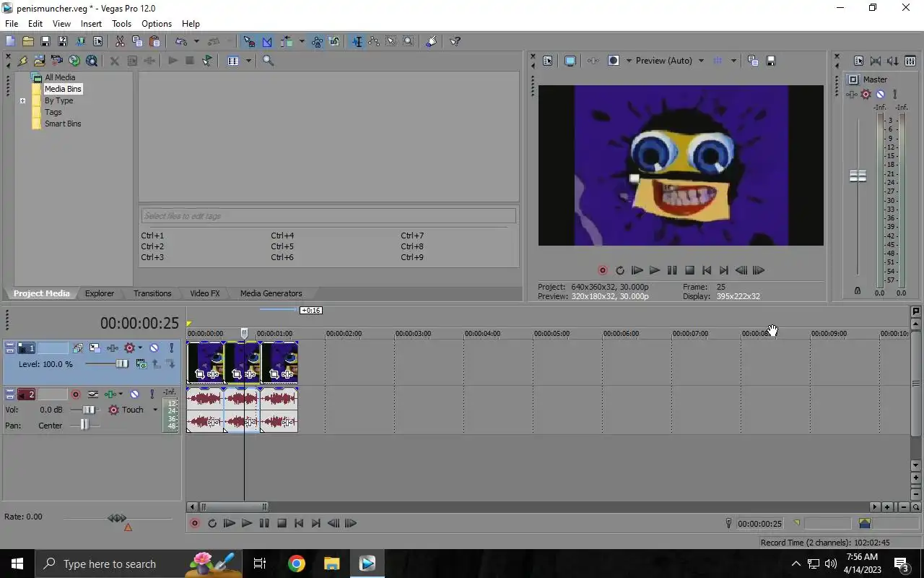Select the Envelope Edit tool
Image resolution: width=924 pixels, height=578 pixels.
click(374, 41)
